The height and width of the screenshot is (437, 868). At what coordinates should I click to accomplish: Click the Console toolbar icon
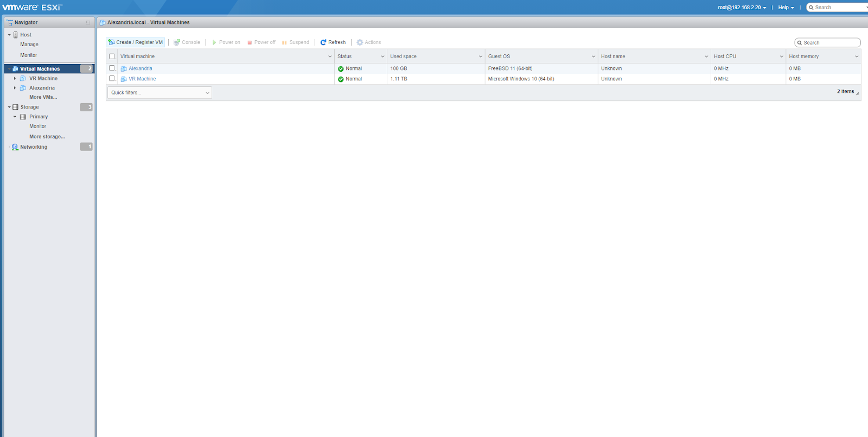(x=177, y=42)
